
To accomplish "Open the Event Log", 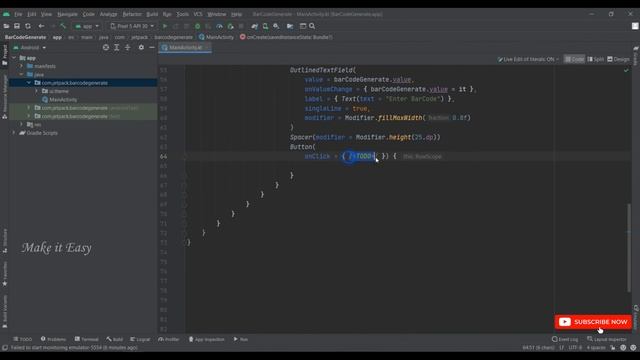I will tap(565, 340).
